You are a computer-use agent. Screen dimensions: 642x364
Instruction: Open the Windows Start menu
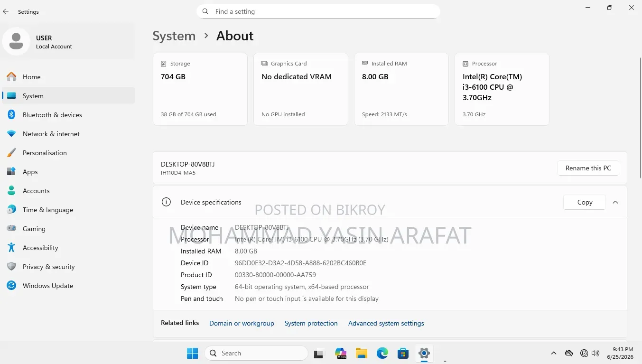point(192,353)
